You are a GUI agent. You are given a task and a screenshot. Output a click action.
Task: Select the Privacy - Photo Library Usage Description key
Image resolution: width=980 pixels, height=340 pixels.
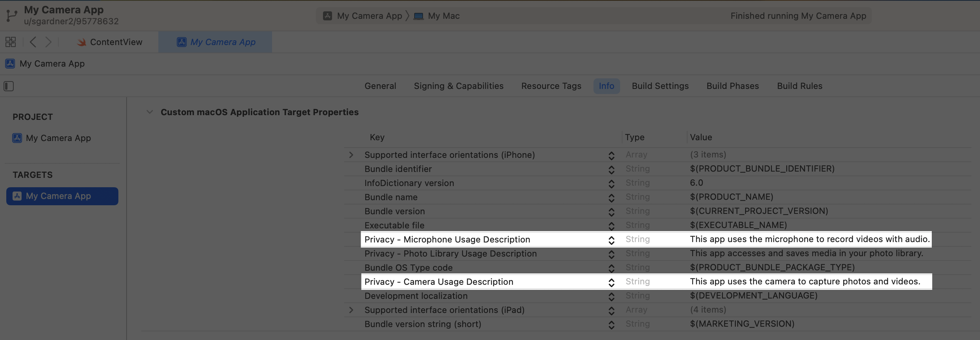(x=450, y=253)
